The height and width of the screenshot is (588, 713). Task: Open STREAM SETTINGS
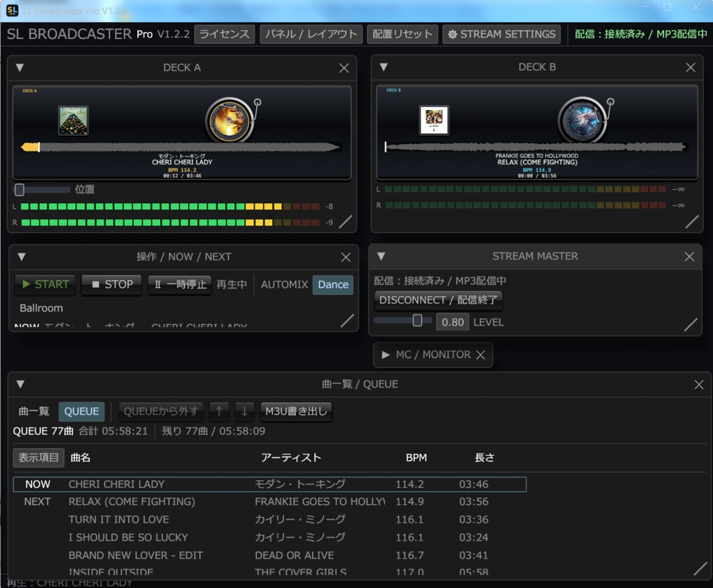click(x=501, y=35)
